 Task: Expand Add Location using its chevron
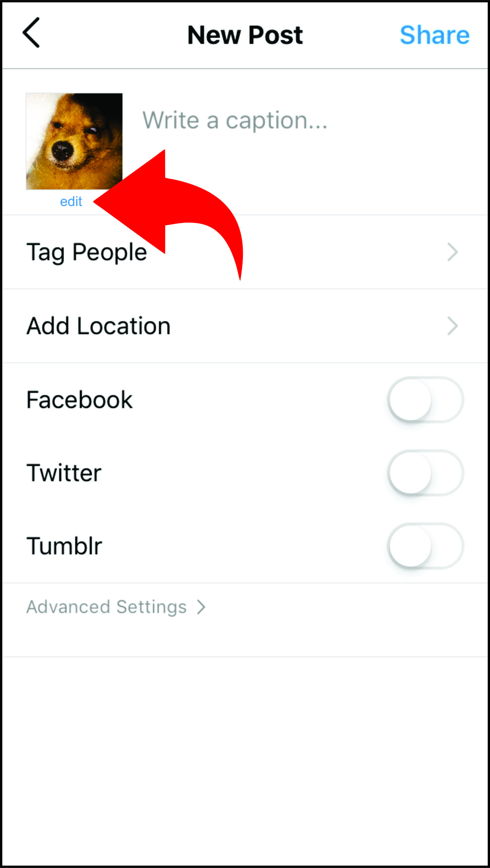453,326
